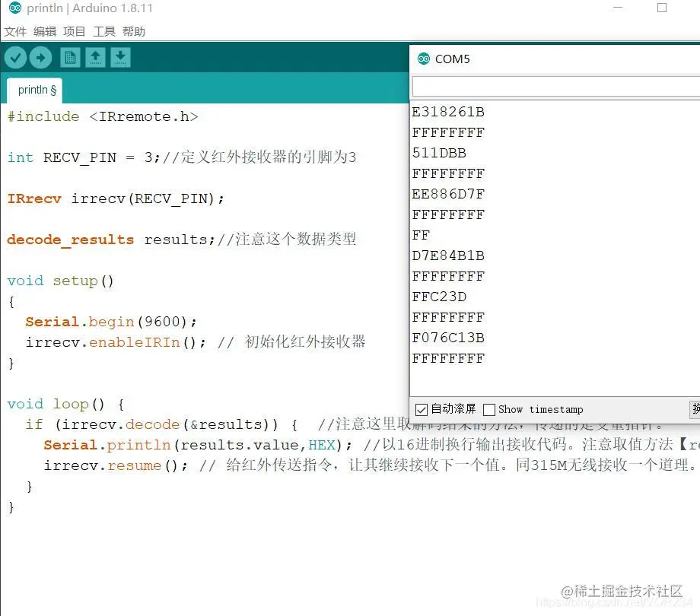Click the FFC23D serial output line
700x616 pixels.
(439, 297)
